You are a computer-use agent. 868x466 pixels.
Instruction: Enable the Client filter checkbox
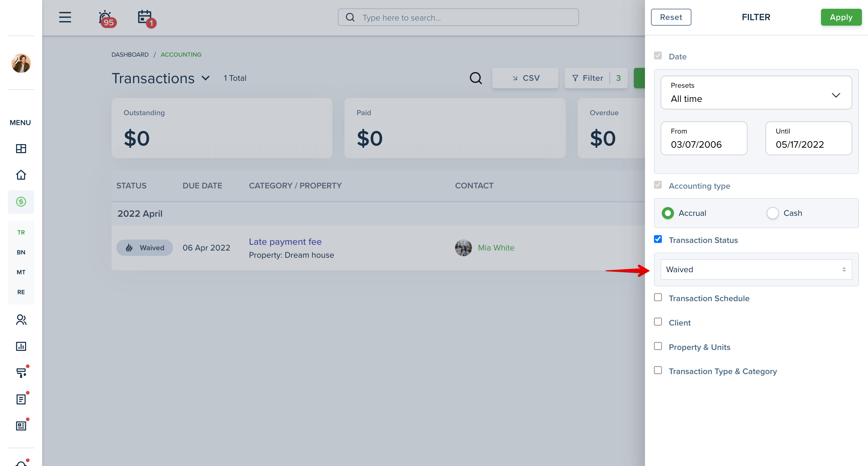658,322
